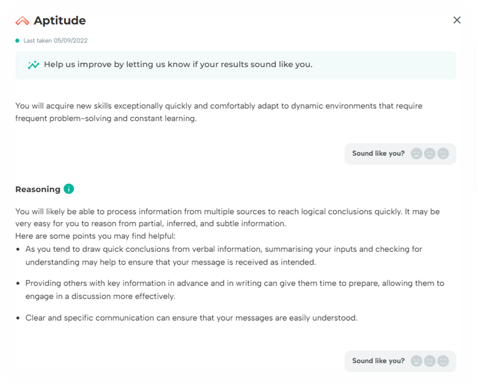The width and height of the screenshot is (478, 387).
Task: Click the Last taken 05/09/2022 text
Action: [x=55, y=41]
